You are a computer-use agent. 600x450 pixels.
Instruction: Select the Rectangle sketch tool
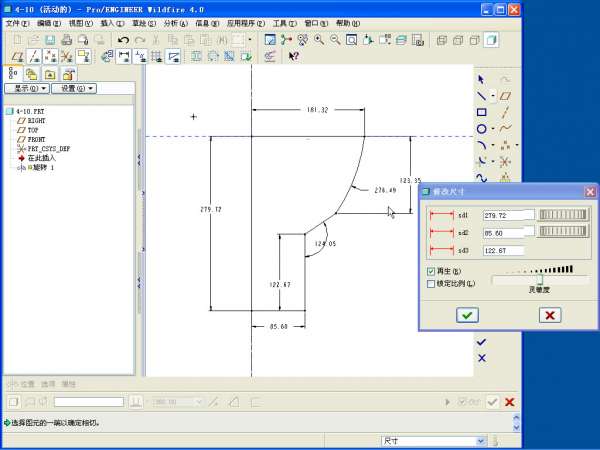[481, 112]
